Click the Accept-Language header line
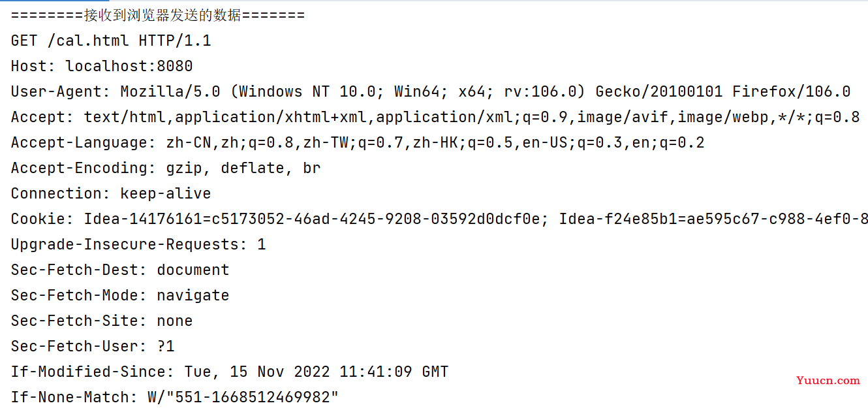Screen dimensions: 868x416 pos(358,143)
